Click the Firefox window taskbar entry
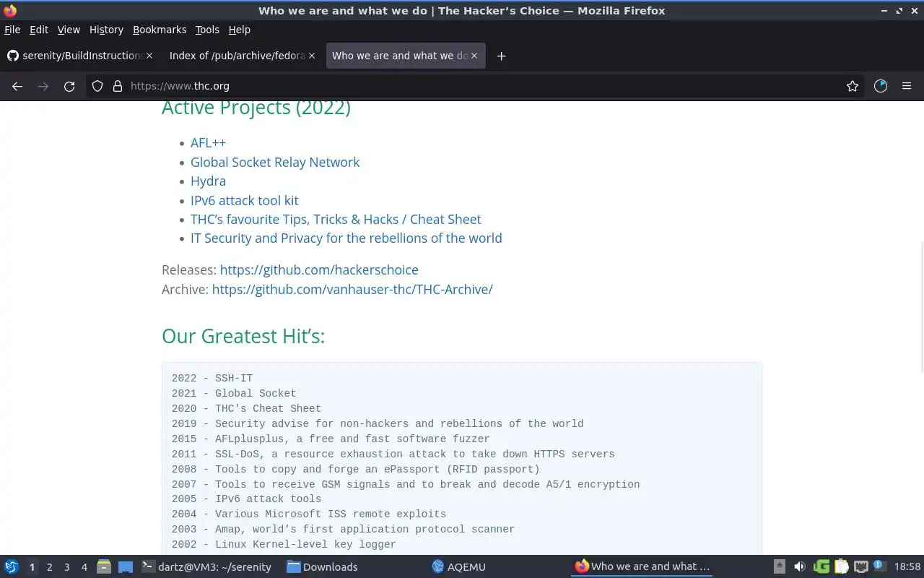Image resolution: width=924 pixels, height=578 pixels. click(642, 567)
